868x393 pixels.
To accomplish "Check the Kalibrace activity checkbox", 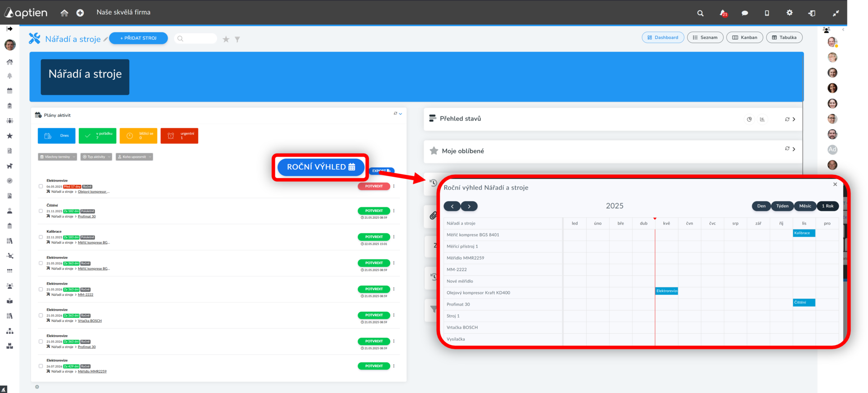I will tap(41, 237).
